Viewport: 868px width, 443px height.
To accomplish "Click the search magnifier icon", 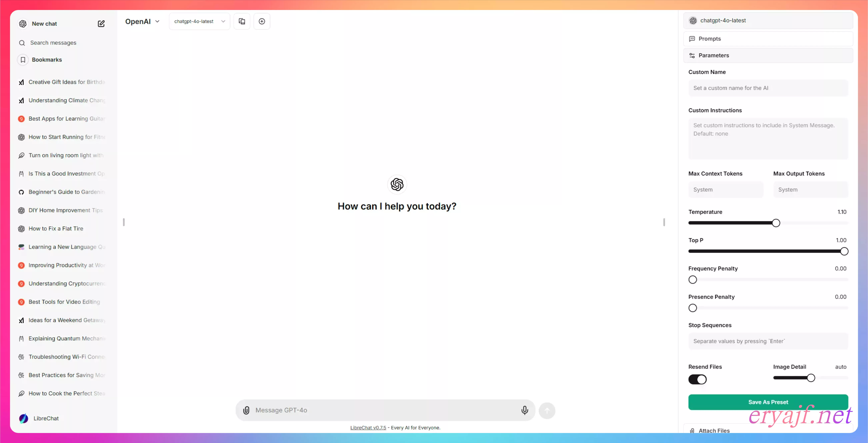I will point(22,43).
